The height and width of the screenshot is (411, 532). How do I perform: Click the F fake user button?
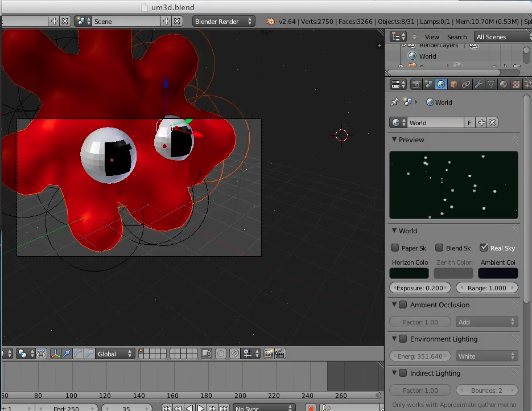[x=469, y=122]
